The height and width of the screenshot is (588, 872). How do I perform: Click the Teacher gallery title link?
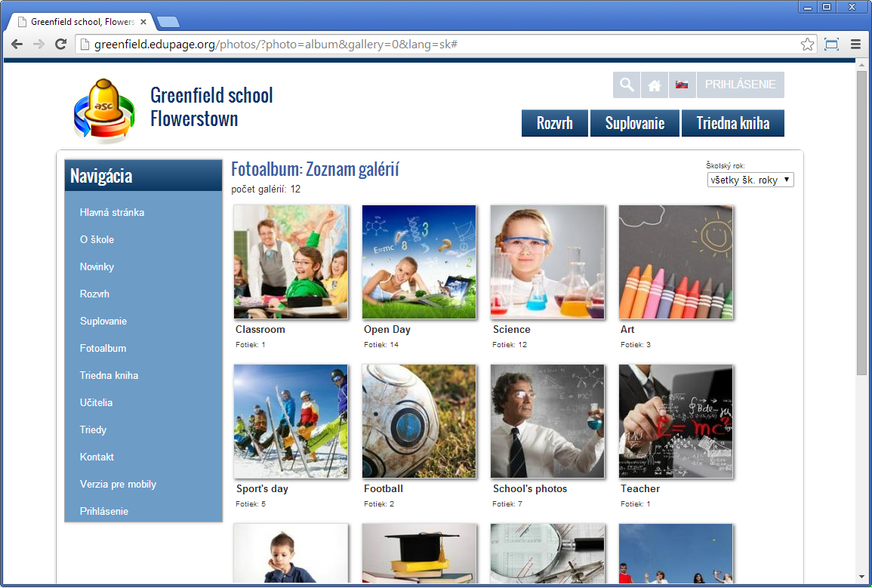coord(640,489)
